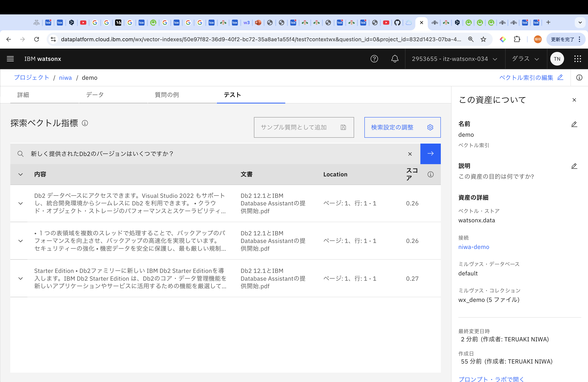This screenshot has width=588, height=382.
Task: Expand the first result row chevron
Action: (x=21, y=203)
